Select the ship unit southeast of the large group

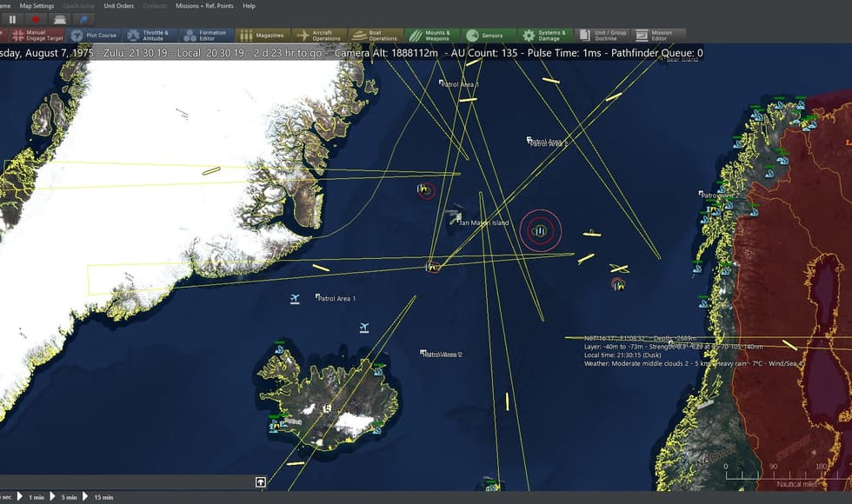click(618, 283)
